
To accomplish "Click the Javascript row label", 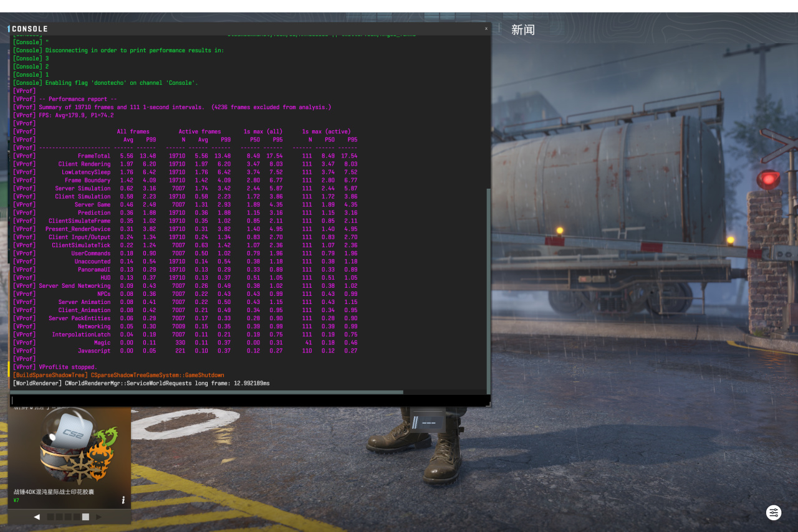I will click(x=94, y=350).
